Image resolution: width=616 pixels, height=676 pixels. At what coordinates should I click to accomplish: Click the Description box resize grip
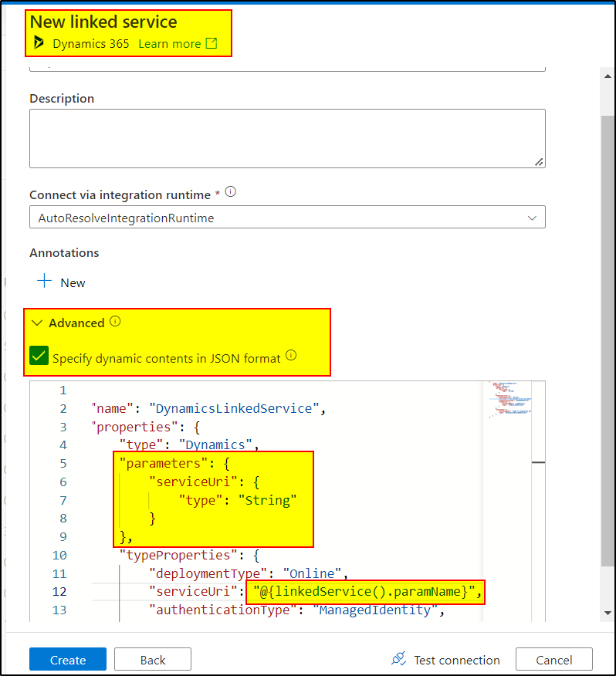click(539, 162)
